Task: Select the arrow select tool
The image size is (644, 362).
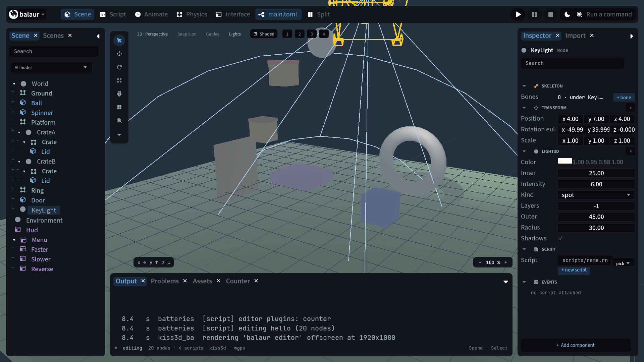Action: coord(119,41)
